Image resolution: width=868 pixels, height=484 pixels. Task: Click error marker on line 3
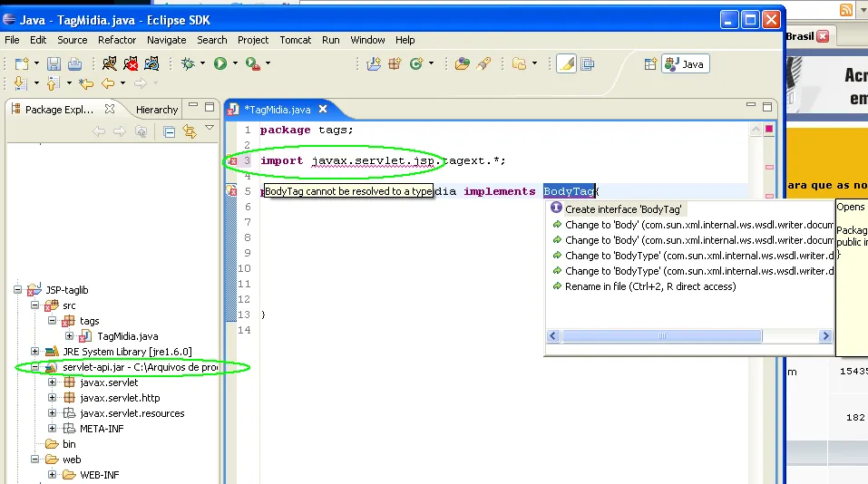[232, 161]
